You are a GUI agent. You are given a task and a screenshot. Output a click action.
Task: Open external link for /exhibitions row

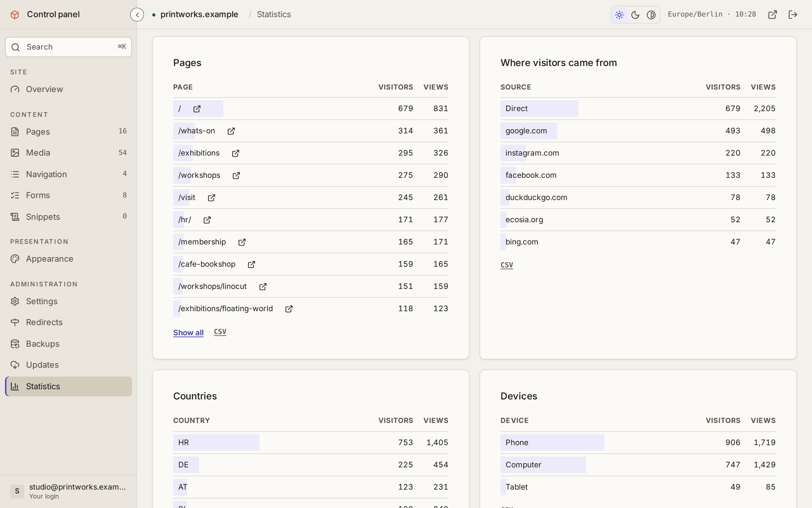(x=235, y=153)
